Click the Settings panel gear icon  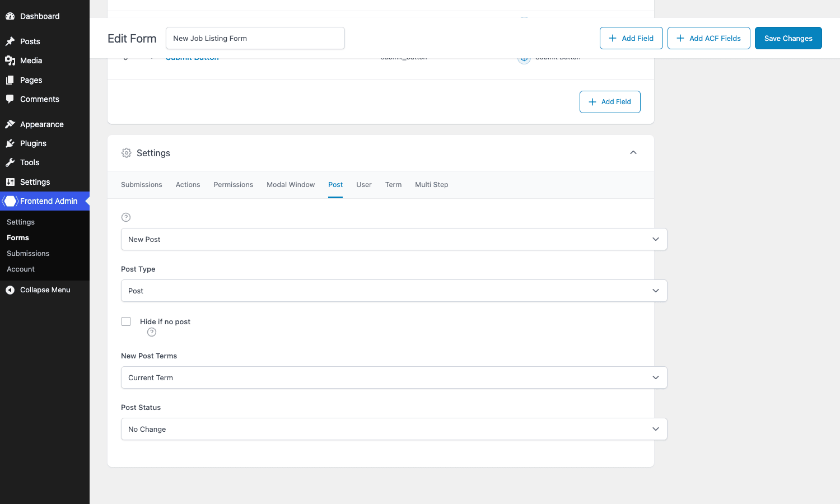point(127,153)
